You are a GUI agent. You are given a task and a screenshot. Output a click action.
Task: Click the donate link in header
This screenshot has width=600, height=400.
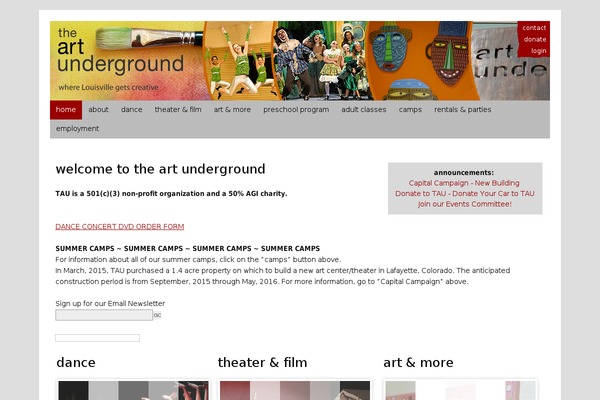[535, 39]
